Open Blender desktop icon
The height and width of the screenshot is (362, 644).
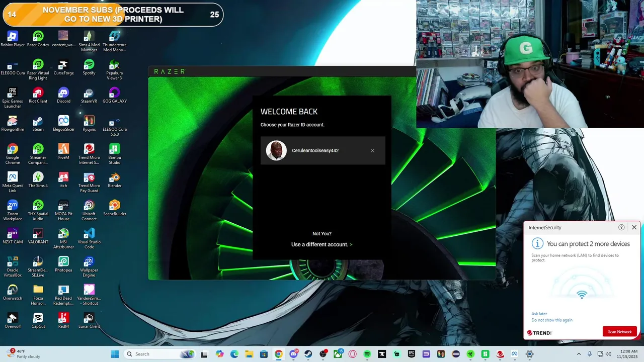[114, 179]
